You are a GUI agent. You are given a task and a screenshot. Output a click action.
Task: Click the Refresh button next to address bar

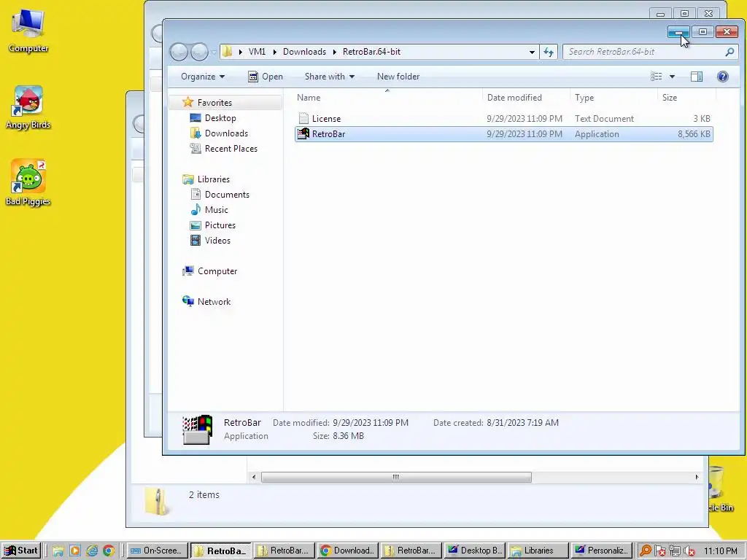[x=549, y=52]
